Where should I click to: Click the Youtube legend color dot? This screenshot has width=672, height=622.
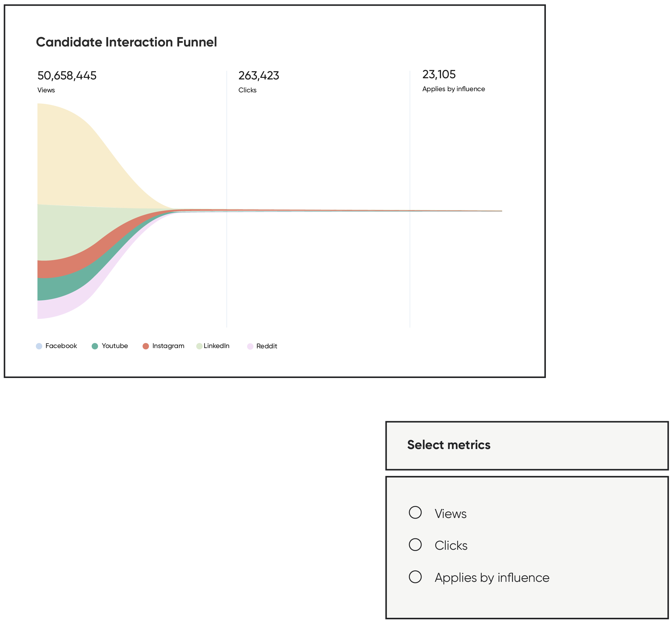point(95,346)
